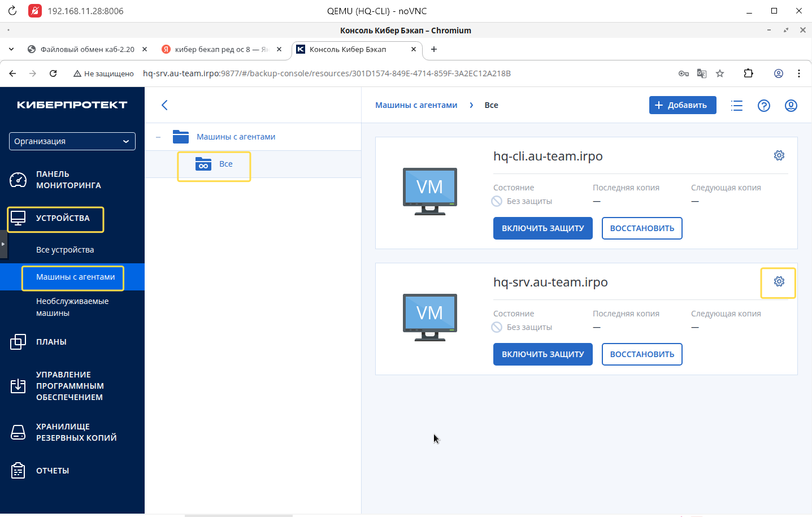Select Все устройства in sidebar

[65, 250]
